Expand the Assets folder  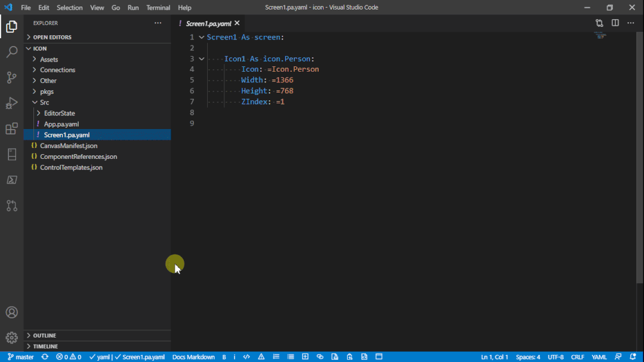pyautogui.click(x=49, y=59)
